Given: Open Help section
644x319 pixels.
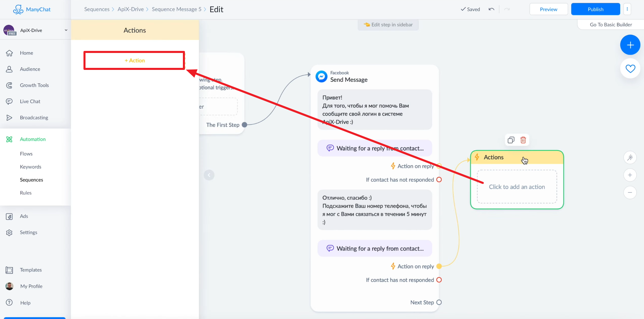Looking at the screenshot, I should point(25,303).
